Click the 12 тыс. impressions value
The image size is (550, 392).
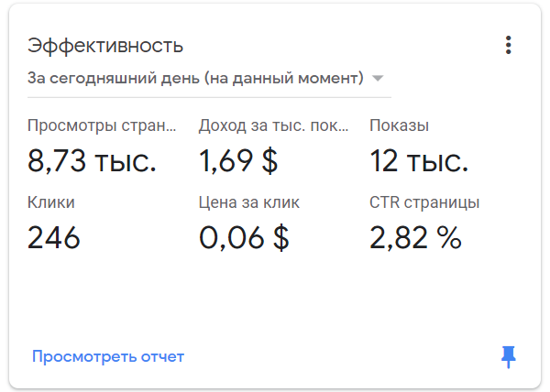pyautogui.click(x=419, y=162)
